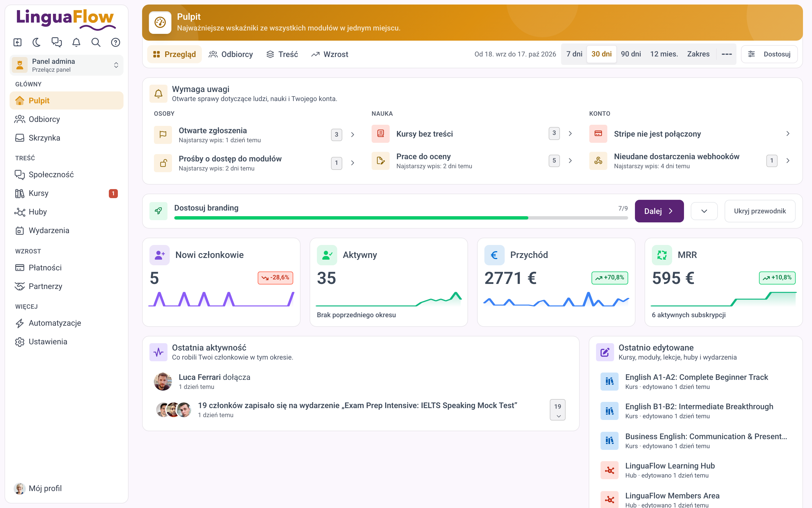Expand the guide steps dropdown chevron
812x508 pixels.
tap(704, 211)
